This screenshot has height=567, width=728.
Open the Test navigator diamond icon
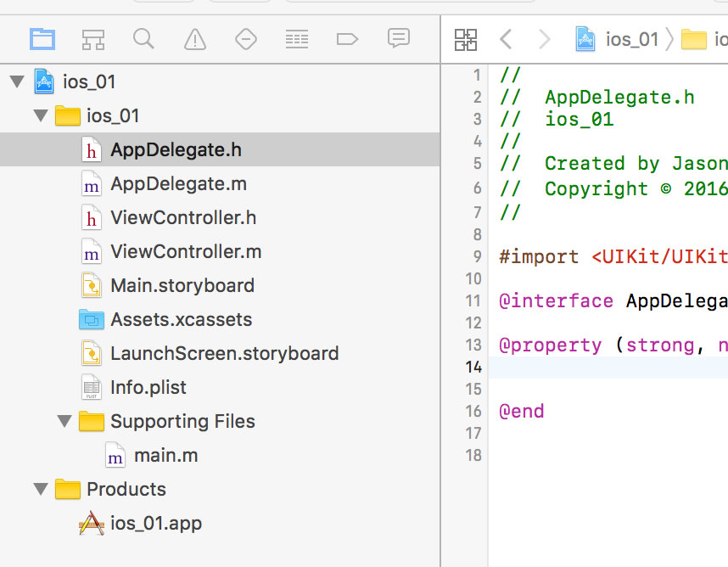pyautogui.click(x=246, y=39)
